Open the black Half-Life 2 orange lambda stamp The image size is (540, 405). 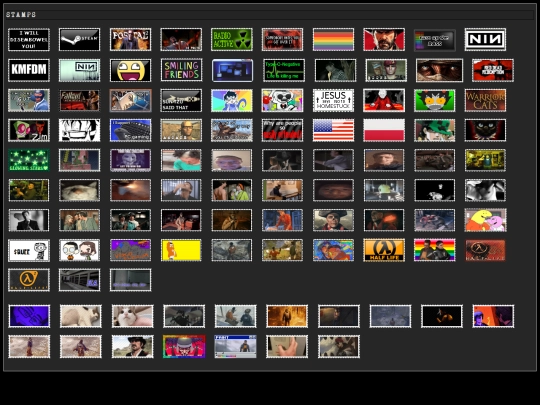(x=29, y=280)
